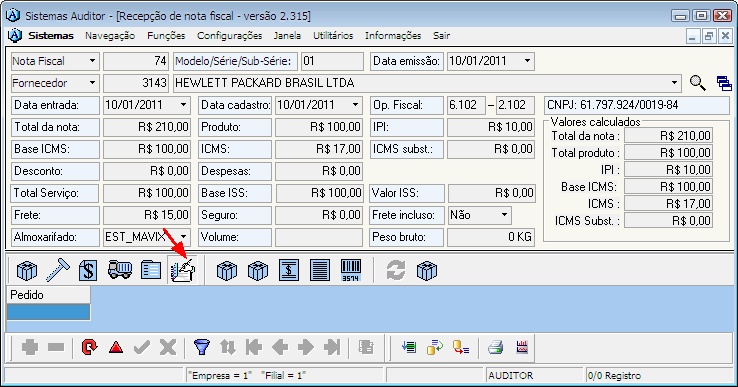Click the invoice number field showing 74
The height and width of the screenshot is (387, 738).
pos(136,61)
